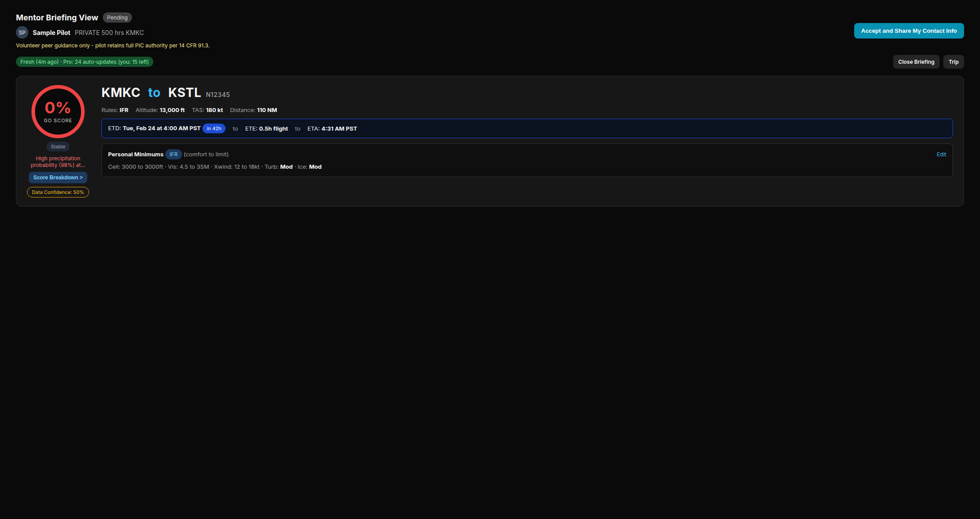980x519 pixels.
Task: Click the SP pilot avatar
Action: click(x=22, y=32)
